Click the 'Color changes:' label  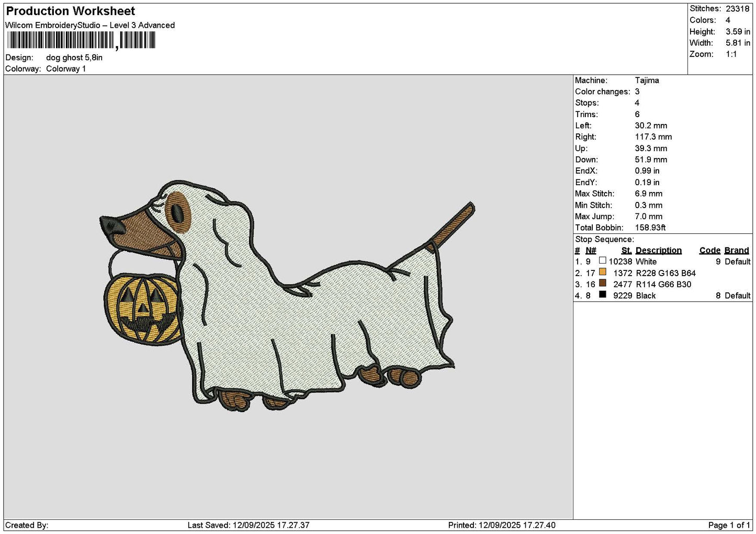tap(603, 92)
